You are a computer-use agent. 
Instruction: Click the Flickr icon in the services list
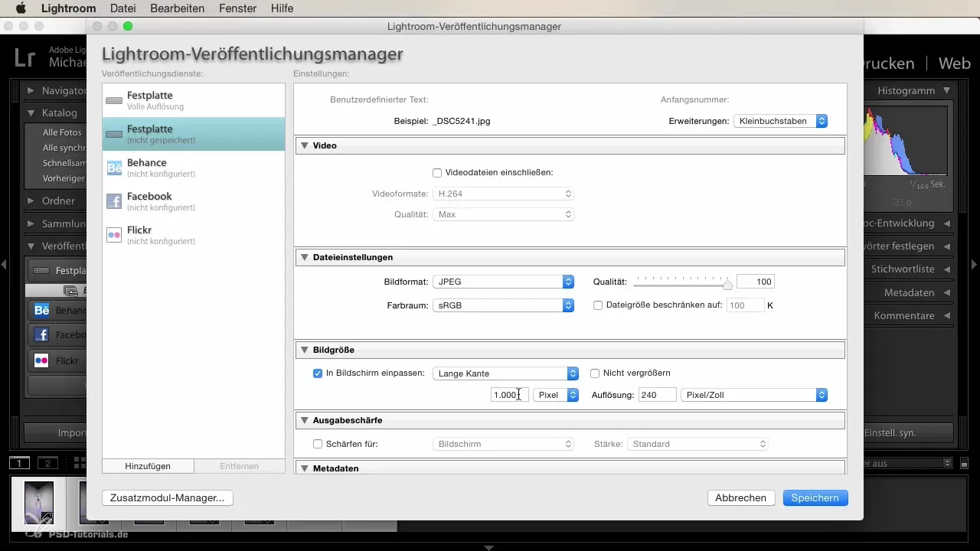(x=114, y=235)
